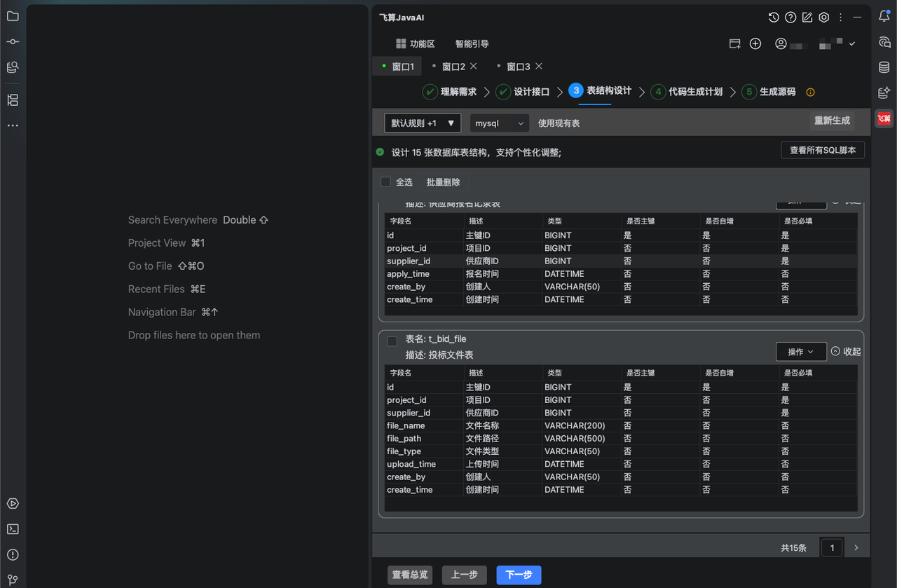Open the history clock icon in JavaAI header
897x588 pixels.
(774, 18)
